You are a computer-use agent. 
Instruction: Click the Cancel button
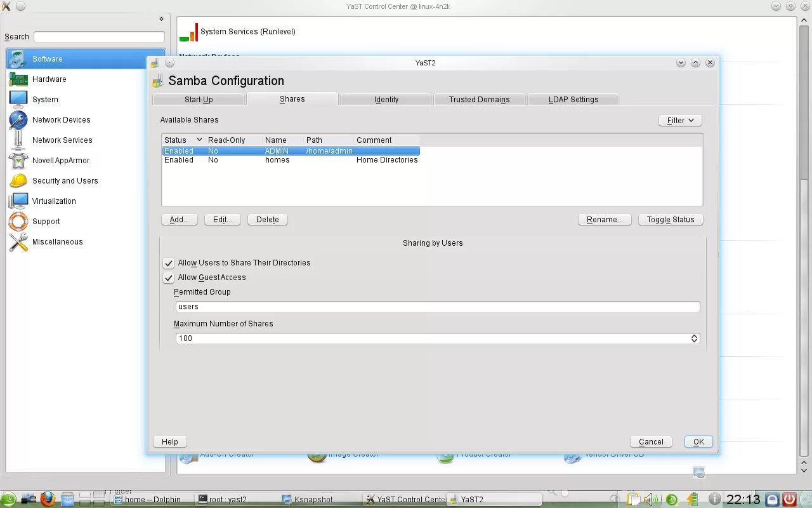[x=651, y=442]
